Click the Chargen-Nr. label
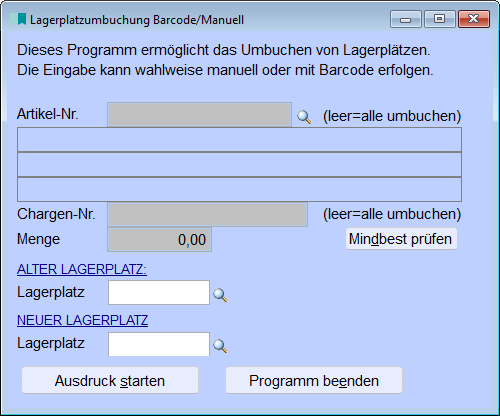 pos(56,214)
